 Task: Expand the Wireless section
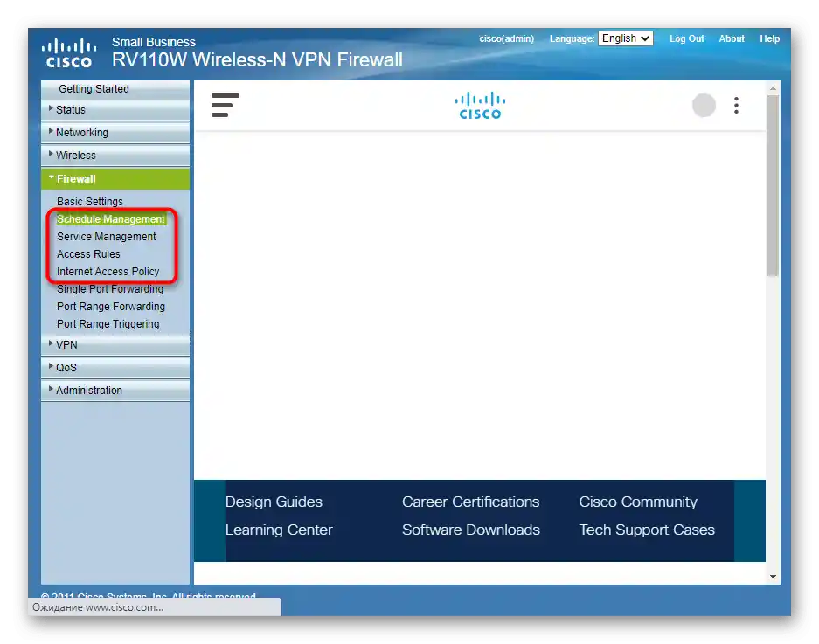tap(115, 156)
